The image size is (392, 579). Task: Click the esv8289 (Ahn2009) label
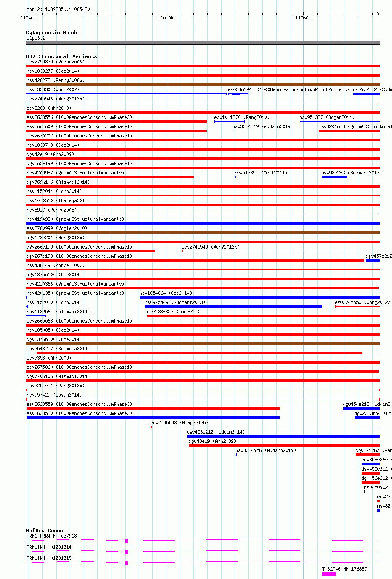pos(49,108)
